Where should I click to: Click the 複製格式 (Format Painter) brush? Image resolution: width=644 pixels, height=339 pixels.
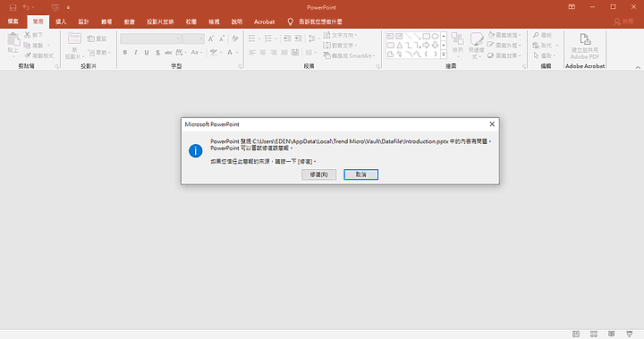coord(28,55)
